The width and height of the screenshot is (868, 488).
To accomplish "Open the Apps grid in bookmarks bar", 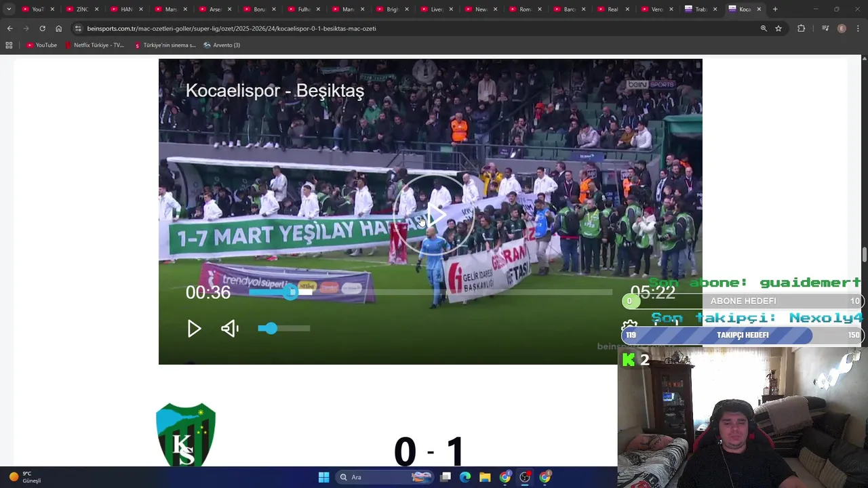I will (x=9, y=45).
